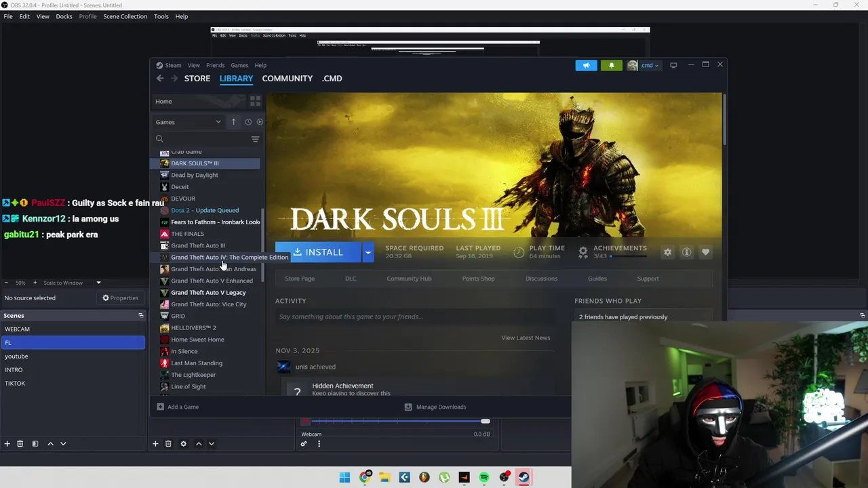Open source properties gear in Sources dock
Viewport: 868px width, 488px height.
183,444
